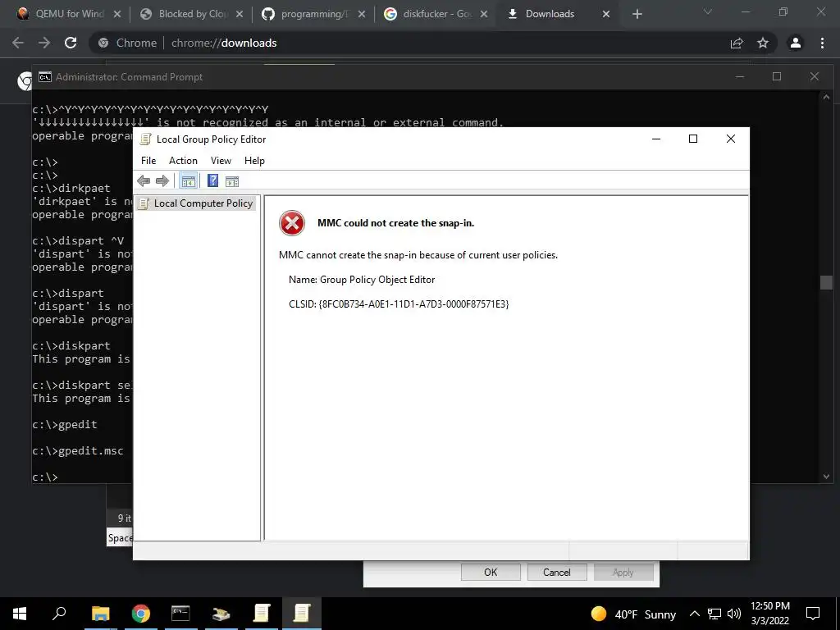This screenshot has width=840, height=630.
Task: Click the Command Prompt title bar icon
Action: (45, 77)
